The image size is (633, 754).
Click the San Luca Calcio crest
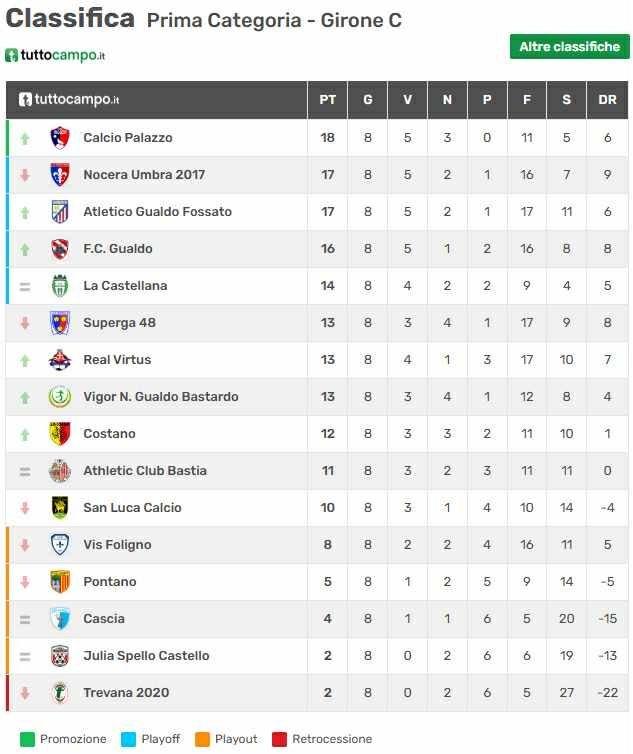pos(60,508)
